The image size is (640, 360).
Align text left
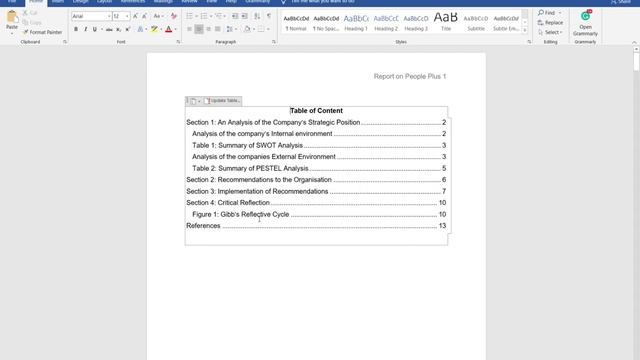189,29
